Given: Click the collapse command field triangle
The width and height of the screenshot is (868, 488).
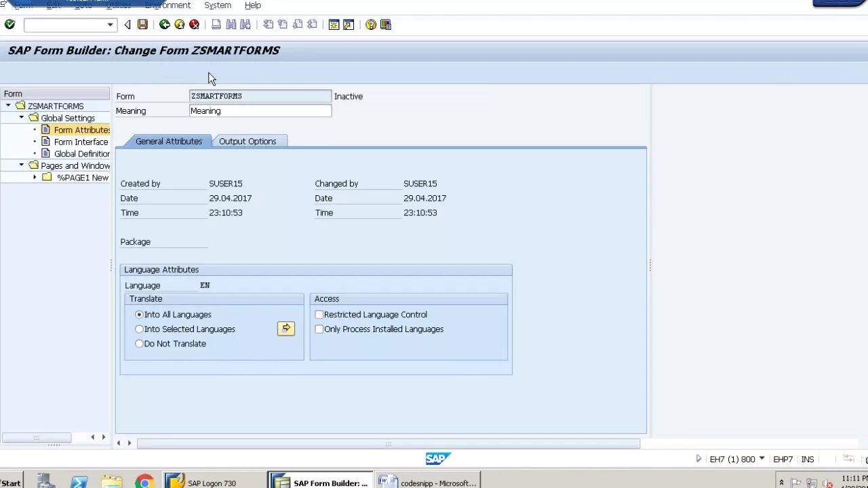Looking at the screenshot, I should click(x=127, y=25).
